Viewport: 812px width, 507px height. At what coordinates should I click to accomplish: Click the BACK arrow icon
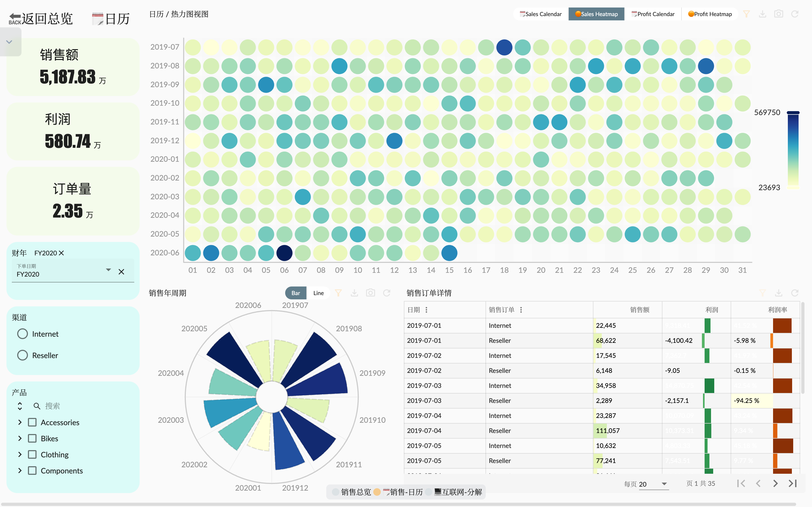point(15,19)
